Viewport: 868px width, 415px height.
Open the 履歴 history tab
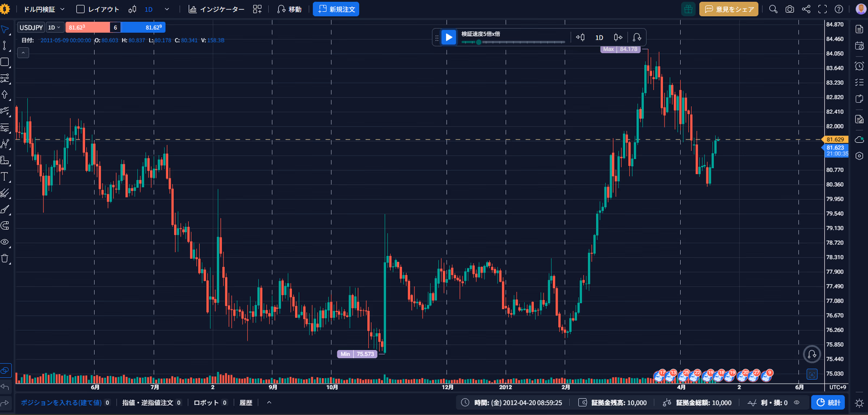(x=246, y=403)
